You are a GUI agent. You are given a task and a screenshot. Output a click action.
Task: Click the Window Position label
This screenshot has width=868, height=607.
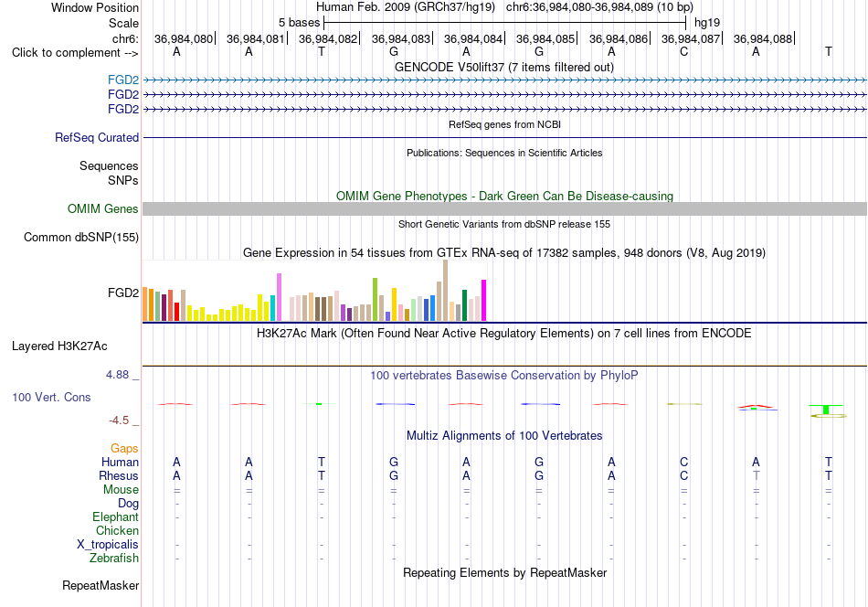[95, 7]
